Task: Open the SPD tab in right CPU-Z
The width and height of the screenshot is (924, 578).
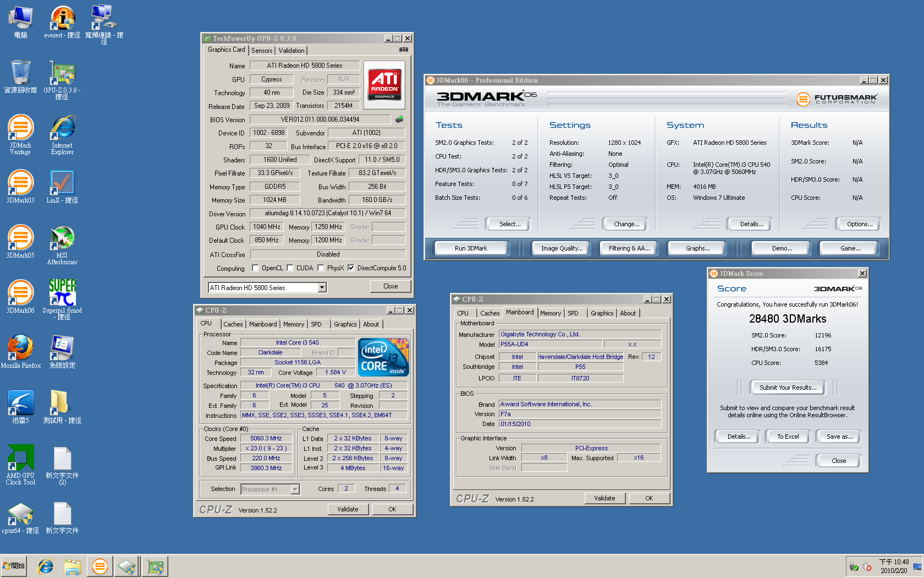Action: tap(573, 313)
